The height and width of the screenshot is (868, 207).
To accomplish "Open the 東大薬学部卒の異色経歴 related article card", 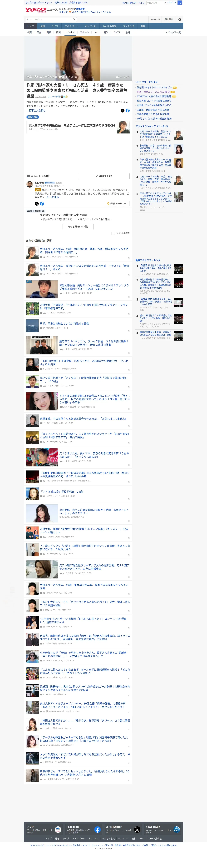I will [x=78, y=127].
